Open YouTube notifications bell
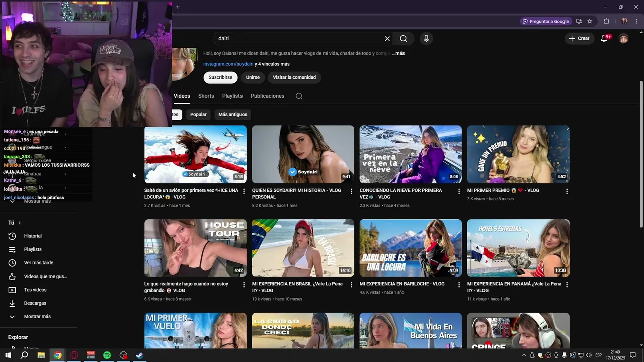Viewport: 644px width, 362px height. click(x=605, y=39)
